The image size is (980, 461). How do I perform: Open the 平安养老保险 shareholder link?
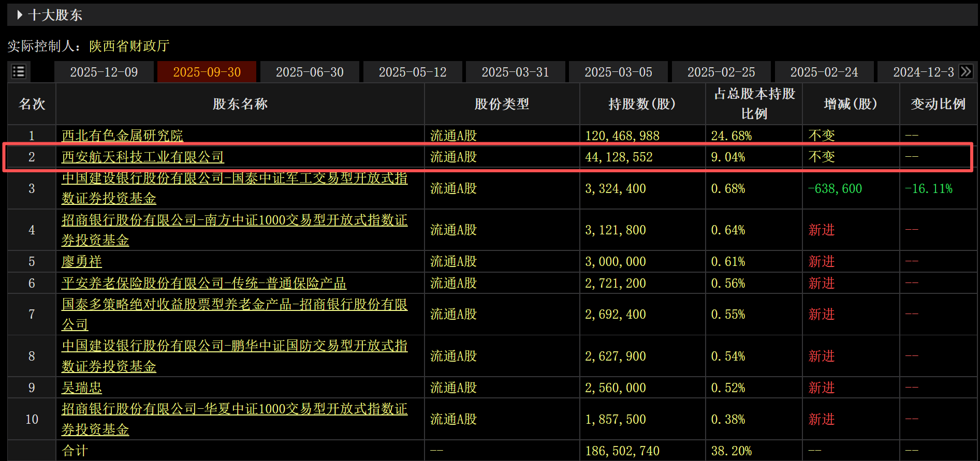click(x=204, y=283)
